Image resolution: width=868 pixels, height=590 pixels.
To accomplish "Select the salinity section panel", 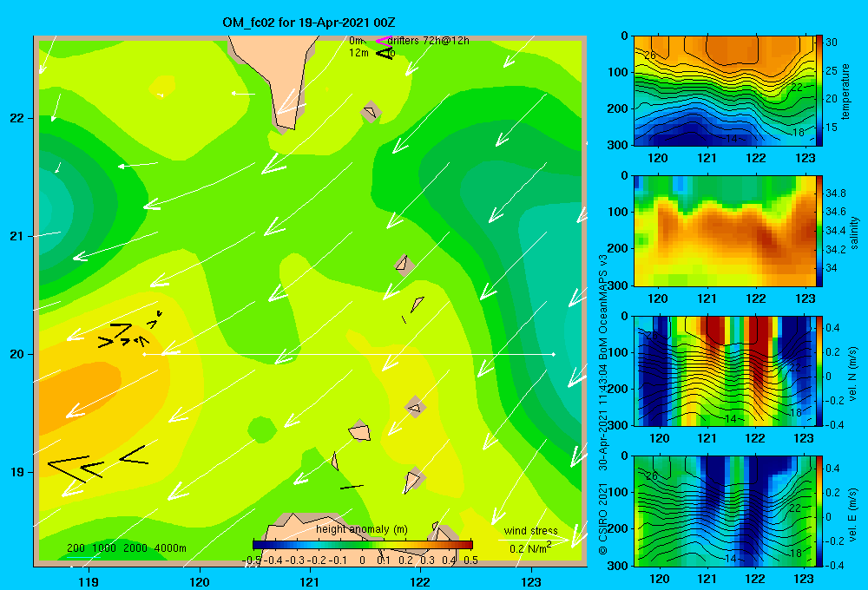I will click(x=725, y=231).
